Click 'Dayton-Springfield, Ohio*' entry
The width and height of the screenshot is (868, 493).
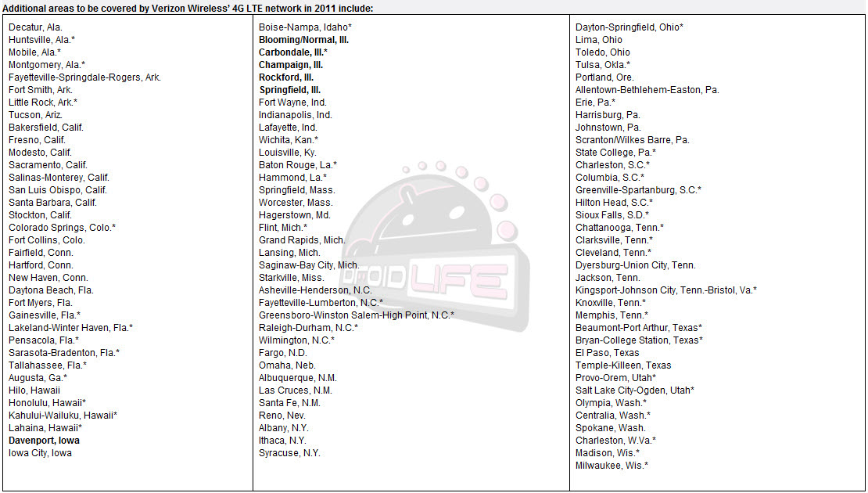629,27
